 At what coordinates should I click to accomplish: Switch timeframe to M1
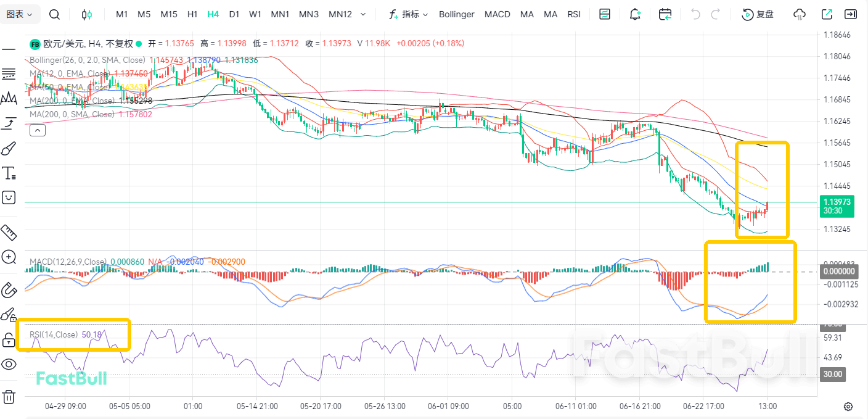click(x=122, y=14)
